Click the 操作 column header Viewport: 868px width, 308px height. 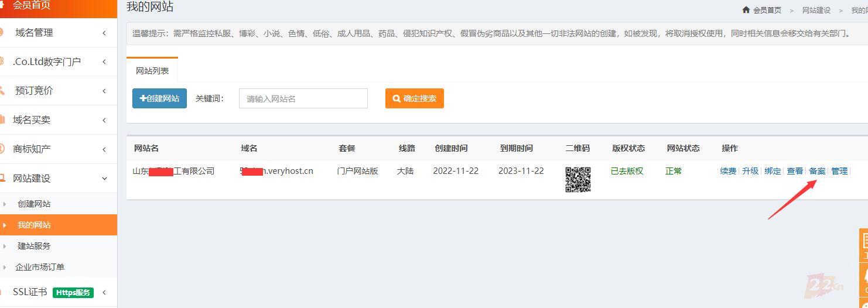click(x=730, y=148)
